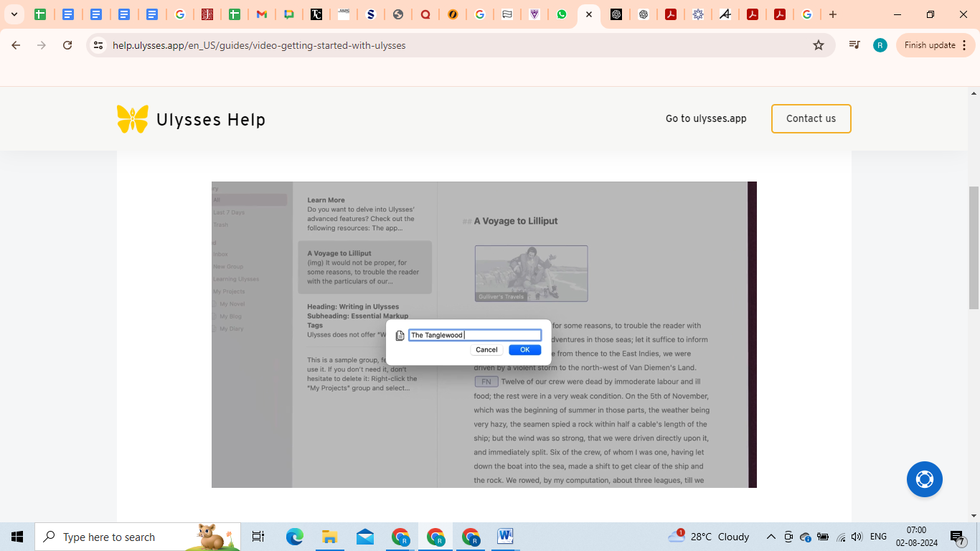Select the Learn More sheet in the video

tap(364, 214)
